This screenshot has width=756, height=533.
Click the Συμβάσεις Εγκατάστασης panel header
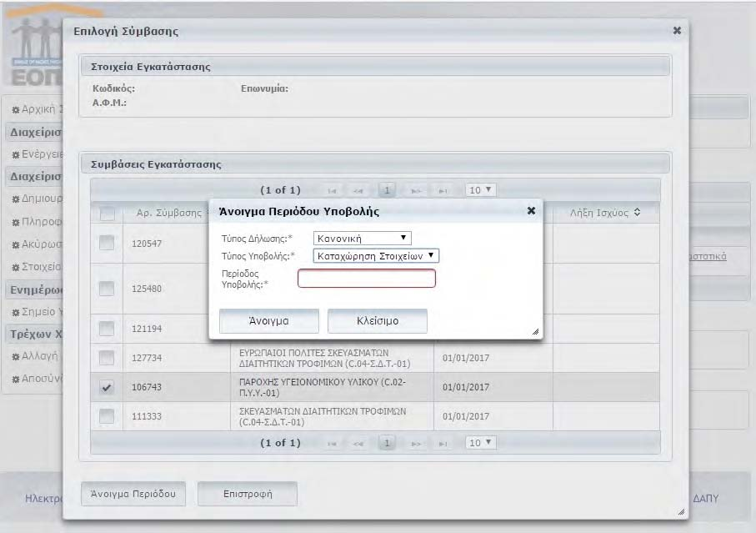tap(375, 164)
